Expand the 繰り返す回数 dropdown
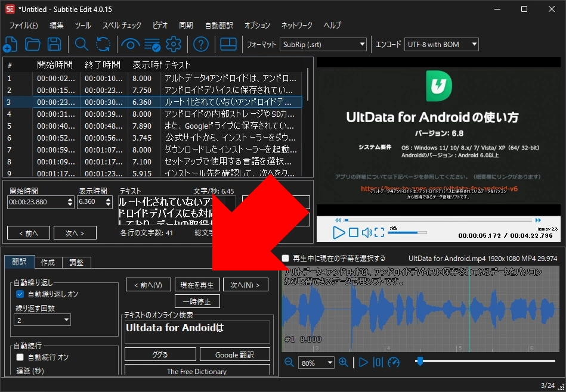566x392 pixels. tap(42, 320)
